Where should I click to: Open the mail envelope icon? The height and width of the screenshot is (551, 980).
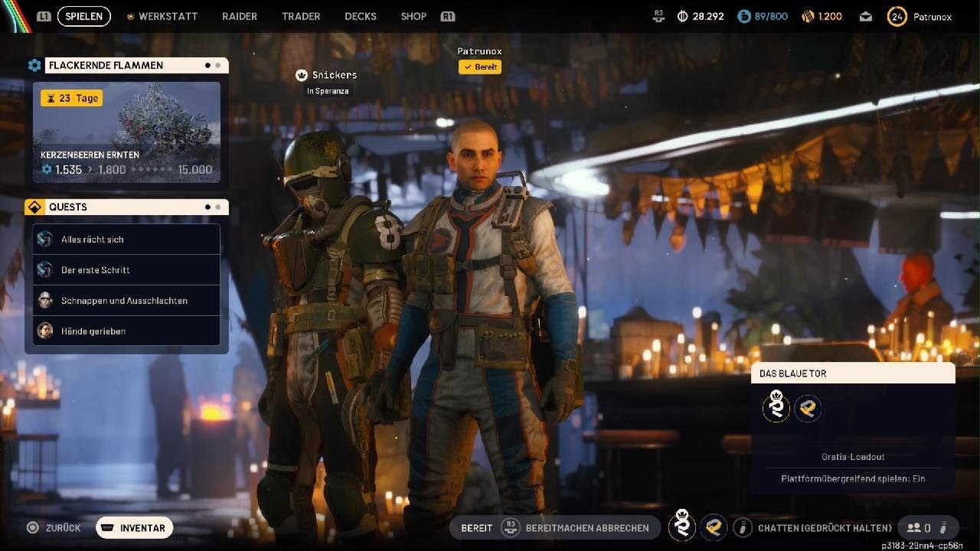click(865, 16)
